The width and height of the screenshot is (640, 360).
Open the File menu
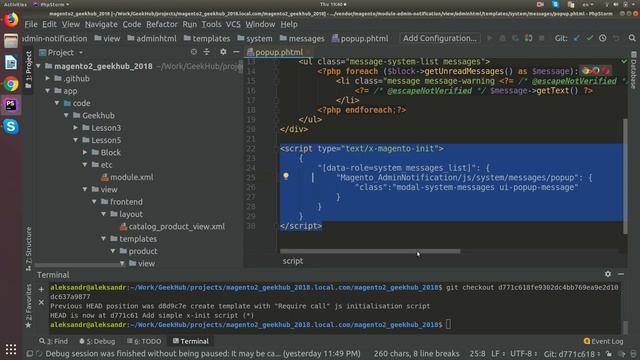[31, 24]
